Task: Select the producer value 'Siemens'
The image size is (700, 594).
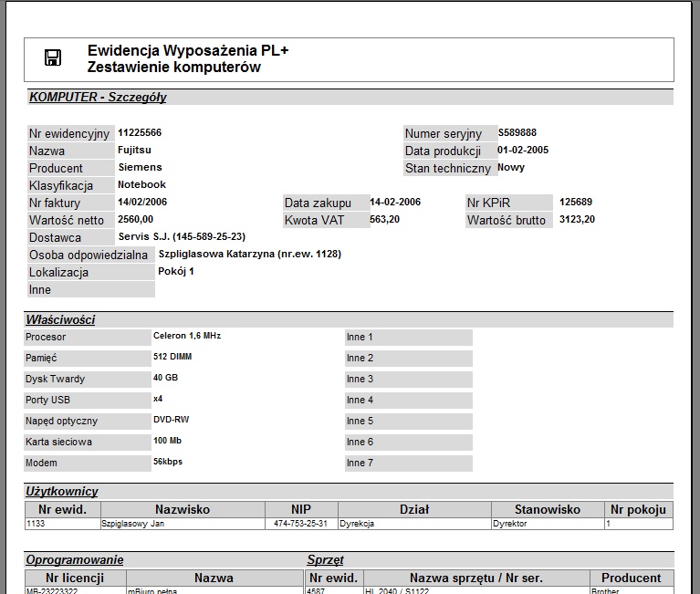Action: [141, 167]
